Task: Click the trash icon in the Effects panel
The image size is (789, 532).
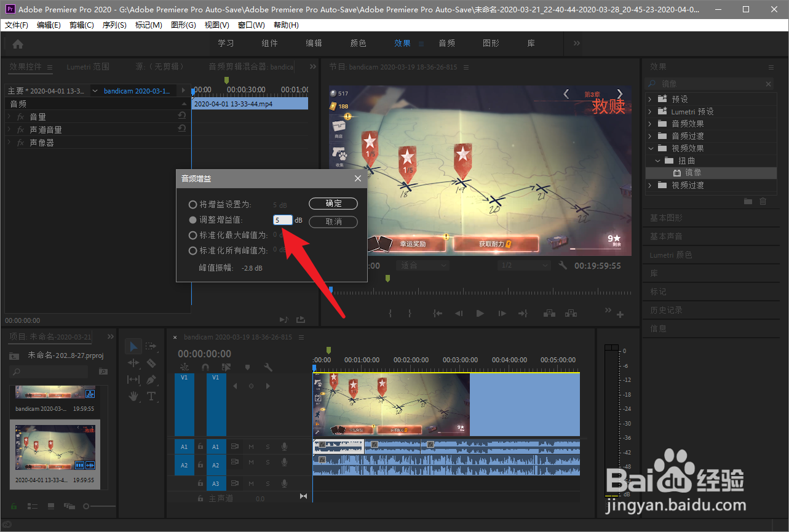Action: pos(763,201)
